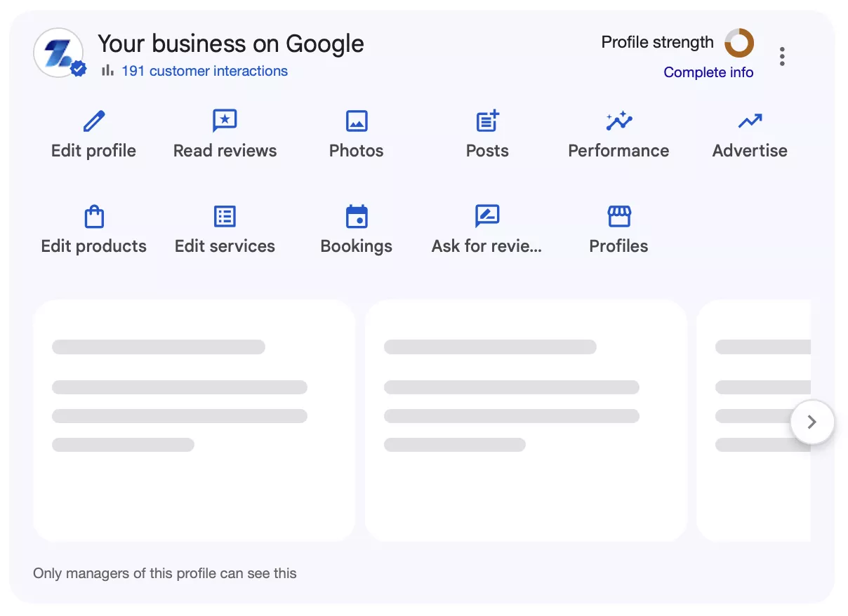Viewport: 848px width, 616px height.
Task: Click the business logo avatar
Action: pyautogui.click(x=58, y=53)
